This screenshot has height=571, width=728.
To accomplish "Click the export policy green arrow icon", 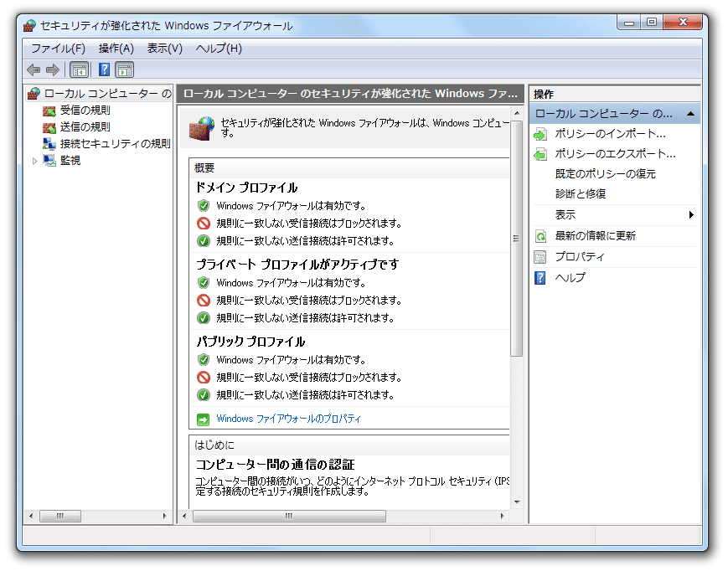I will 540,154.
